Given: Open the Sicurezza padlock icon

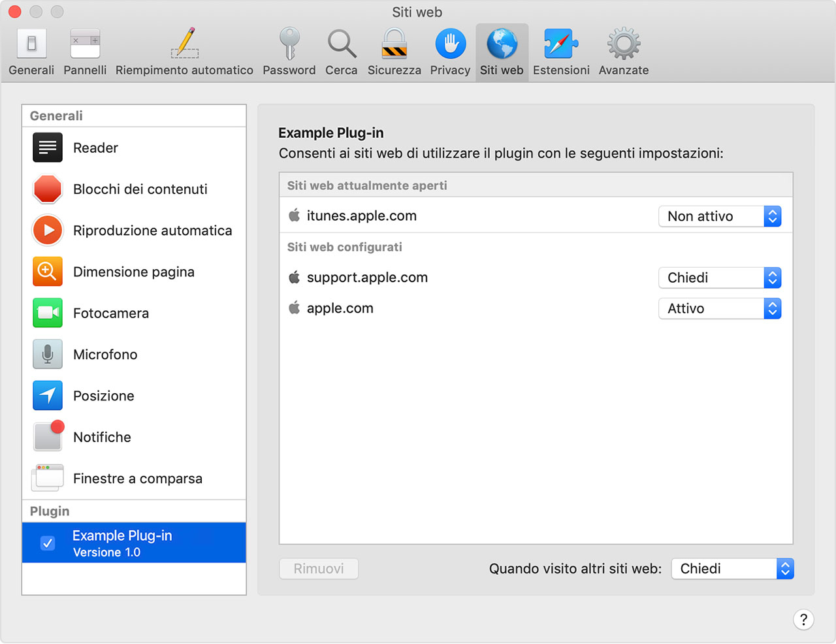Looking at the screenshot, I should tap(394, 44).
